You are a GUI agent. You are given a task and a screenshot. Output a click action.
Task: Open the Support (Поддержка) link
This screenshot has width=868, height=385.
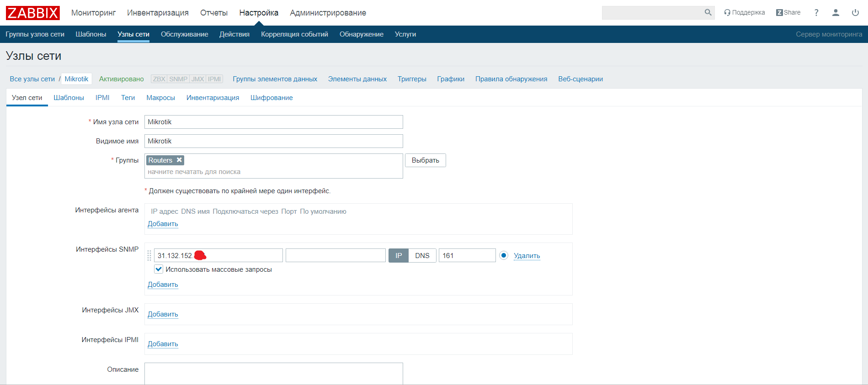[x=744, y=12]
